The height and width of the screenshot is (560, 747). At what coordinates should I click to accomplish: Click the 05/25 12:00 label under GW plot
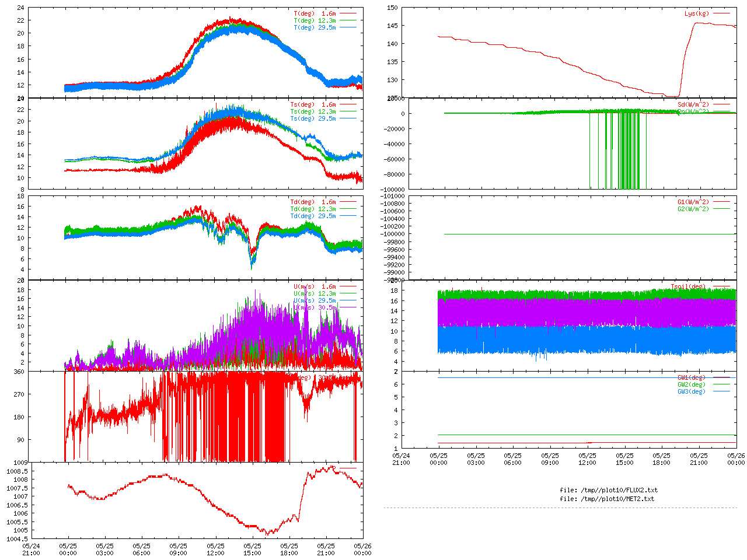(x=587, y=459)
